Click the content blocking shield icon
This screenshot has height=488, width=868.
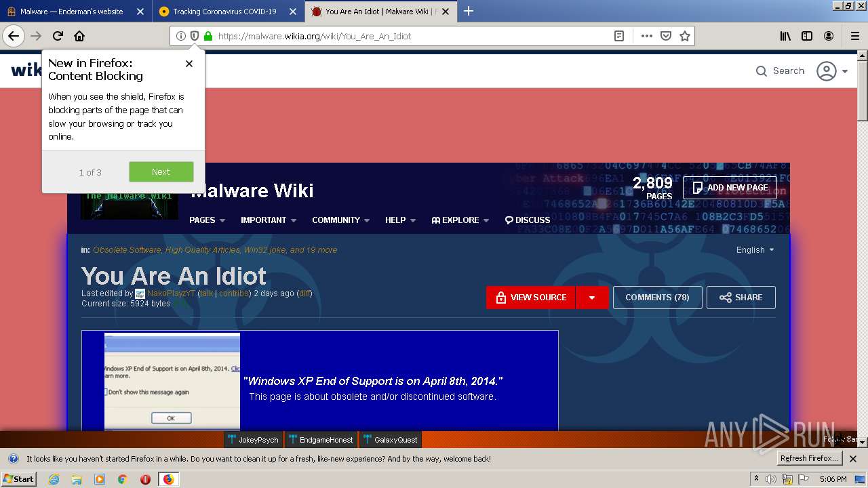coord(194,36)
